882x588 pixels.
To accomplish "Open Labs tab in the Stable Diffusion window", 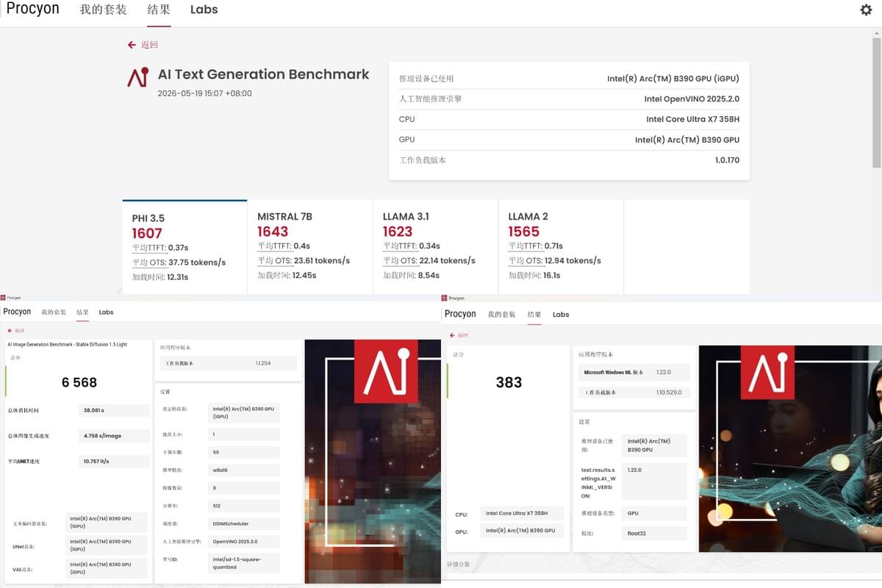I will click(x=106, y=312).
